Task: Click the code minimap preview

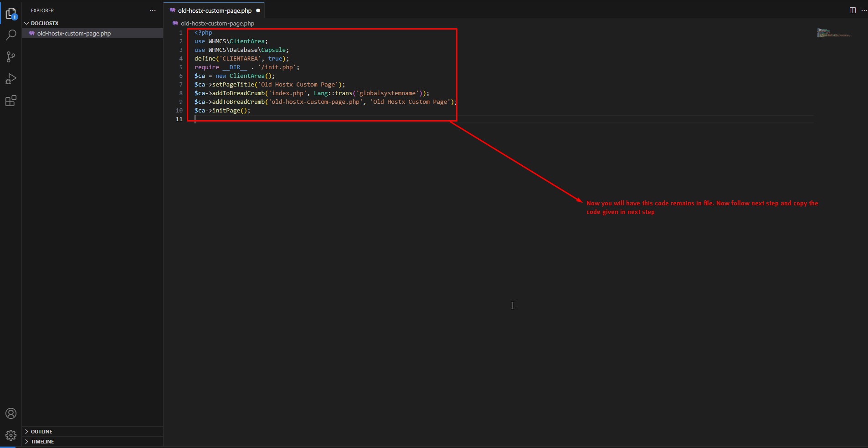Action: click(834, 33)
